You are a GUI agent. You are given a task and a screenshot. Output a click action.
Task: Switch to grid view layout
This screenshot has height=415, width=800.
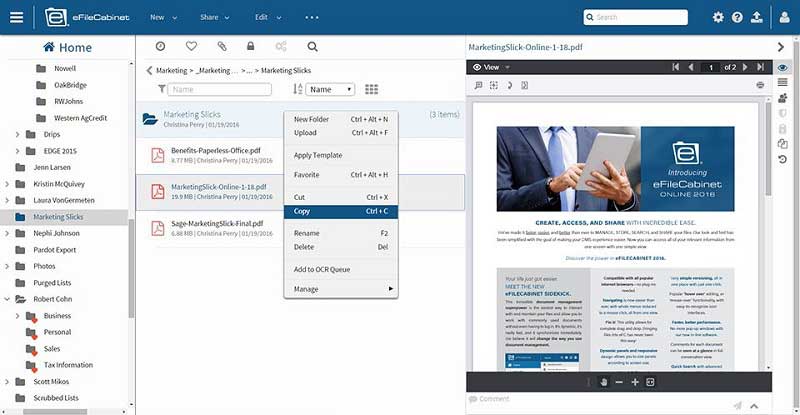pyautogui.click(x=371, y=89)
